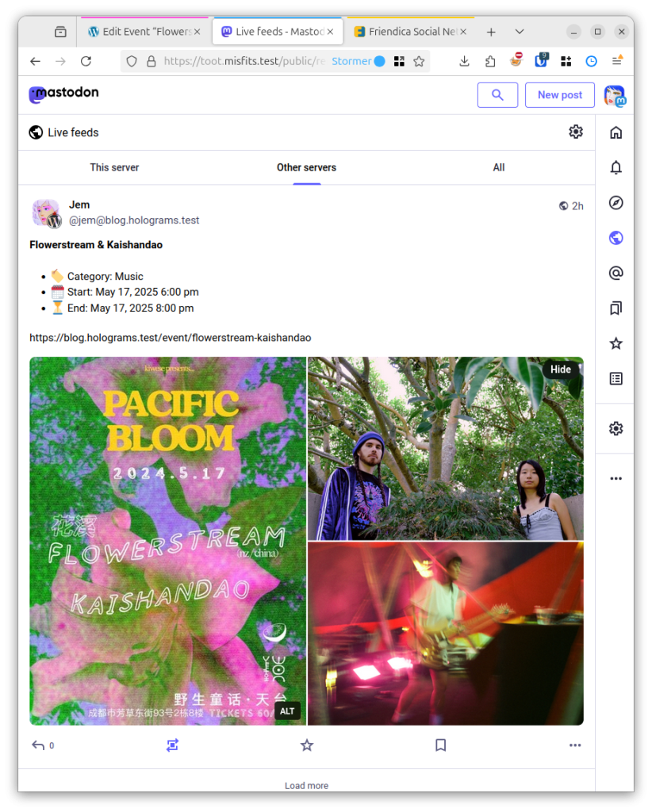Image resolution: width=652 pixels, height=812 pixels.
Task: Open tracking protection shield icon
Action: coord(132,61)
